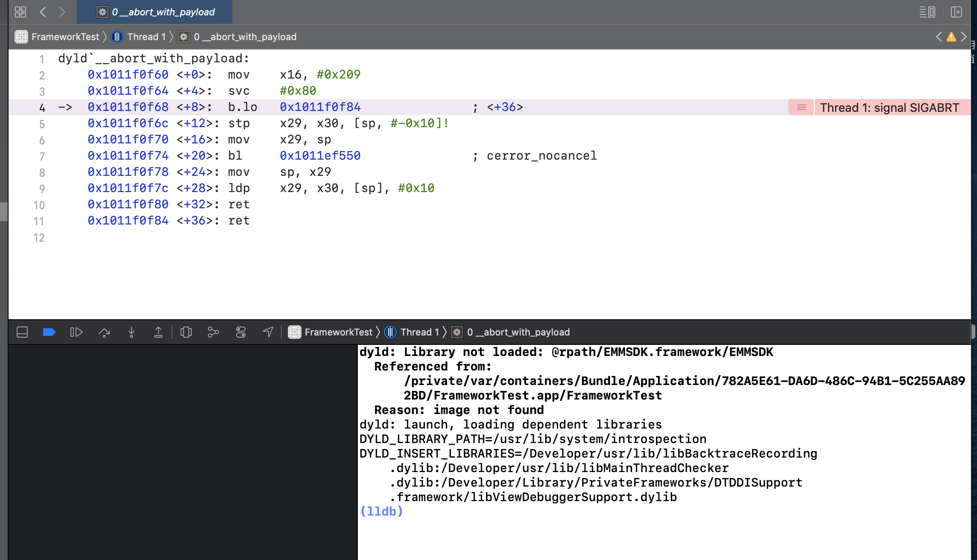Click the lldb console prompt

coord(381,511)
